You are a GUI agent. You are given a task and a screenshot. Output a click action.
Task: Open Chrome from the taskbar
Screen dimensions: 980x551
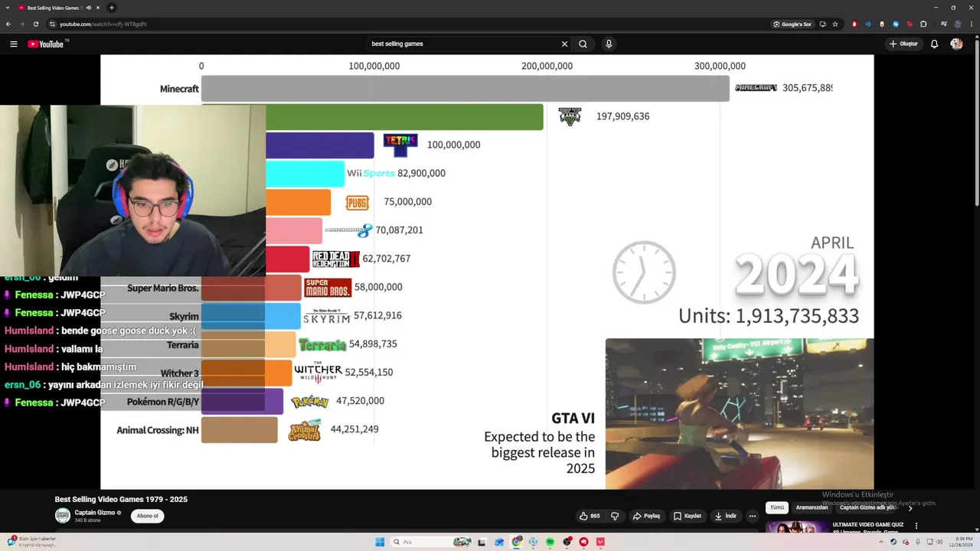tap(517, 542)
